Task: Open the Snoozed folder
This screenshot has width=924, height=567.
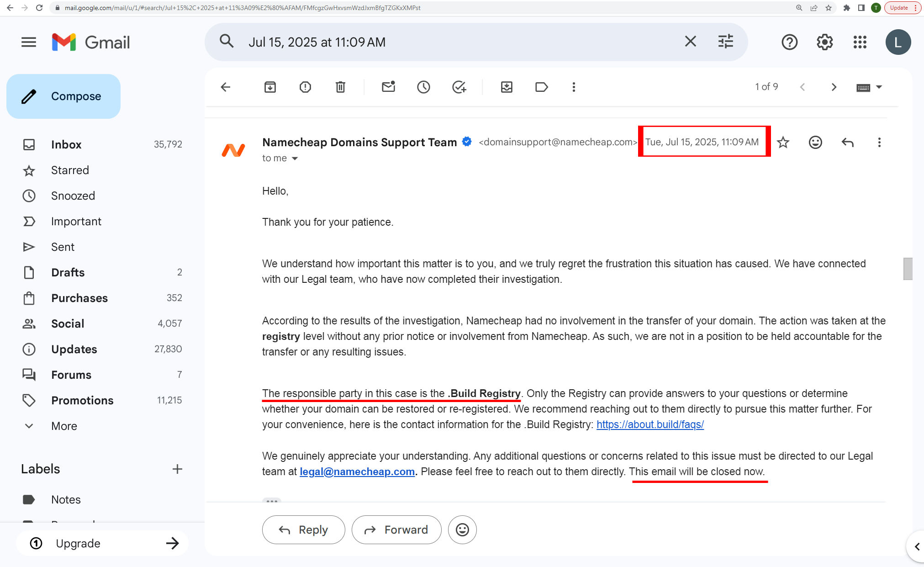Action: [x=102, y=196]
